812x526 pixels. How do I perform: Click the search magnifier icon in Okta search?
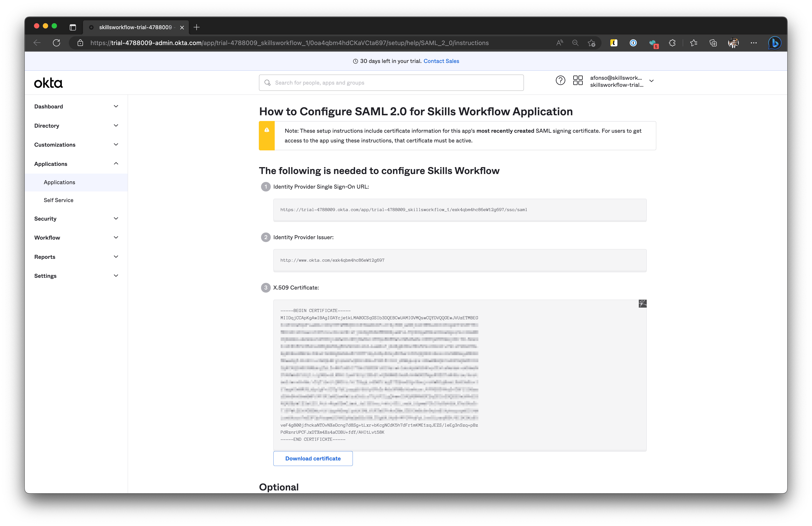[267, 83]
